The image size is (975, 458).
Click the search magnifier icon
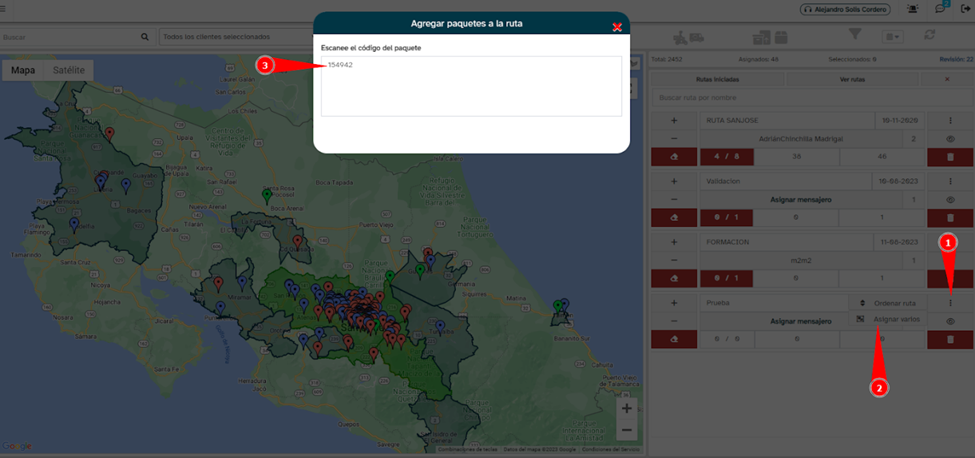145,37
